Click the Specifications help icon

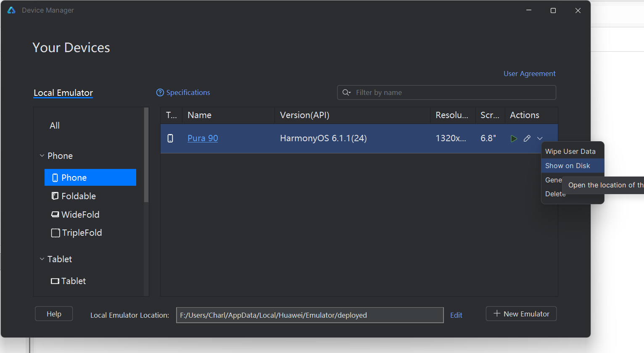tap(160, 92)
